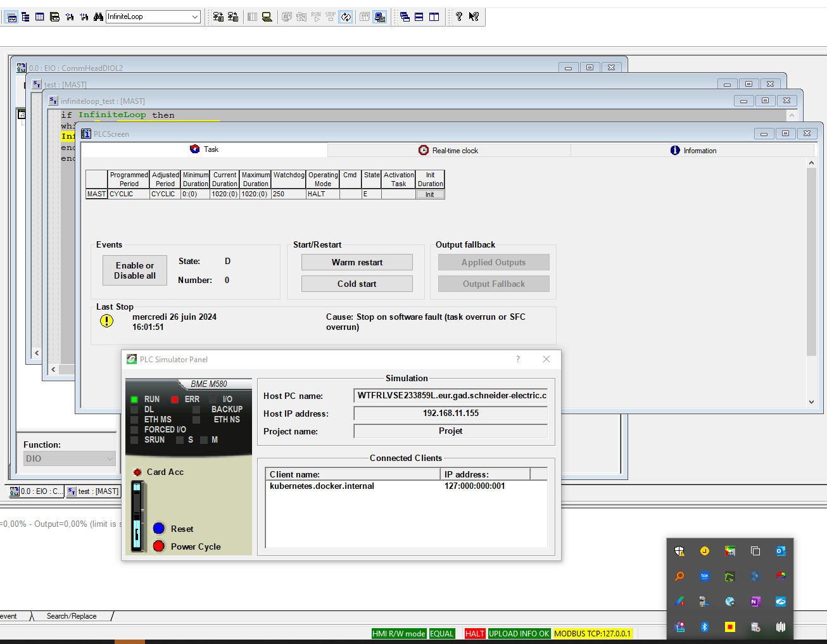
Task: Click the HMI R/W mode status indicator
Action: (x=399, y=634)
